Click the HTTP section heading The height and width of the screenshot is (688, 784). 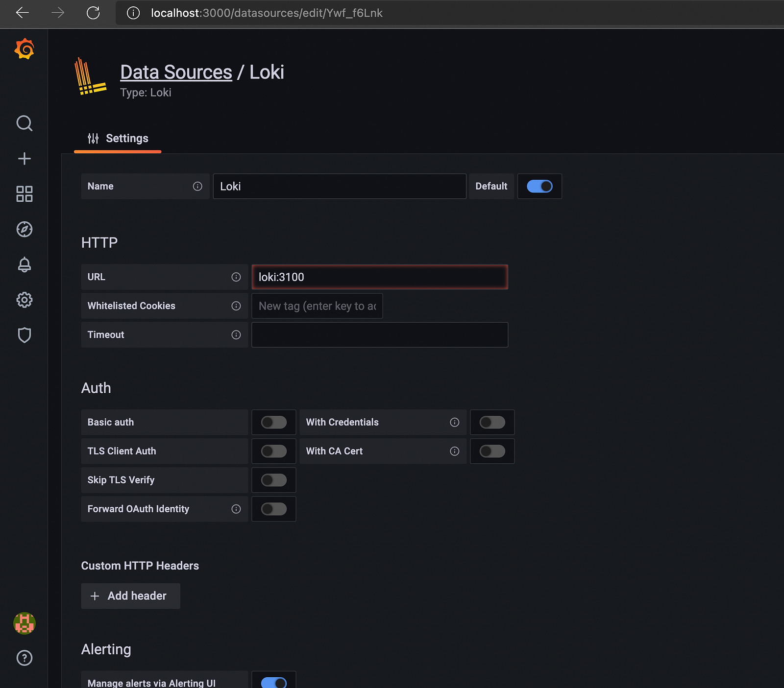(99, 243)
